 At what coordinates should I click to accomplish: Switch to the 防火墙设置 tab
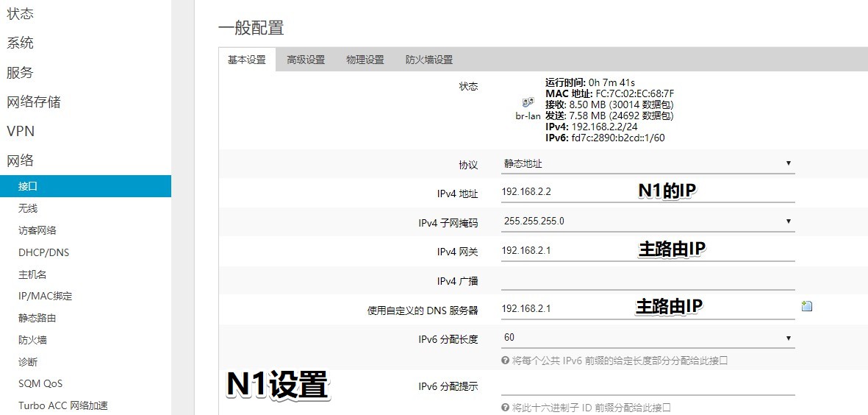tap(429, 60)
